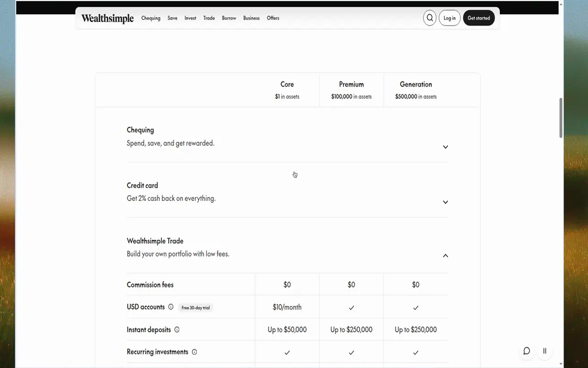Click the USD accounts row label
This screenshot has height=368, width=588.
(145, 307)
